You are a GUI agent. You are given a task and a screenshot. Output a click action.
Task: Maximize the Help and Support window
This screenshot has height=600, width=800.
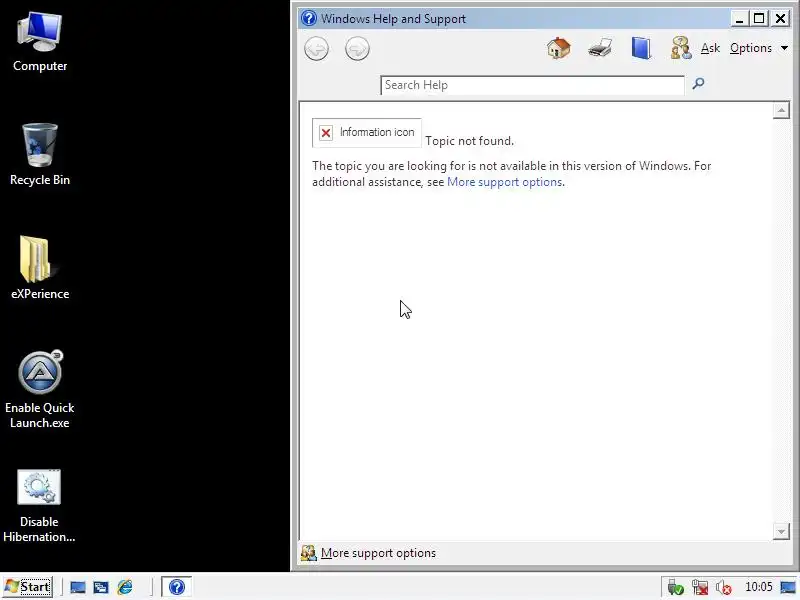tap(759, 19)
